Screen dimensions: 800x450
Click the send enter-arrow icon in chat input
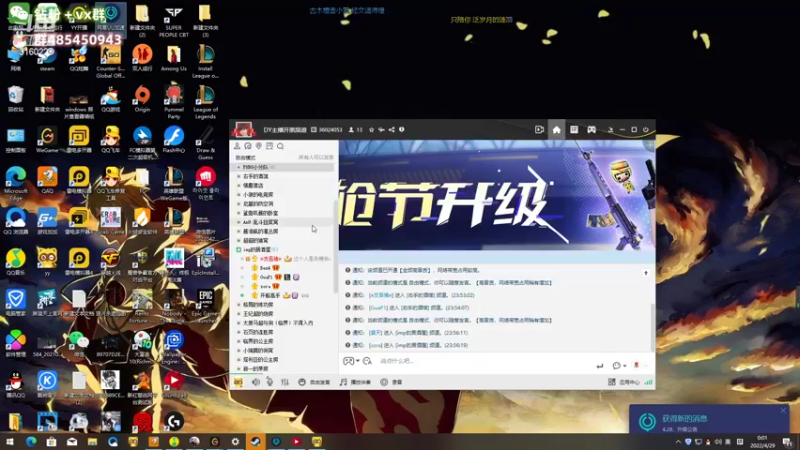[599, 366]
